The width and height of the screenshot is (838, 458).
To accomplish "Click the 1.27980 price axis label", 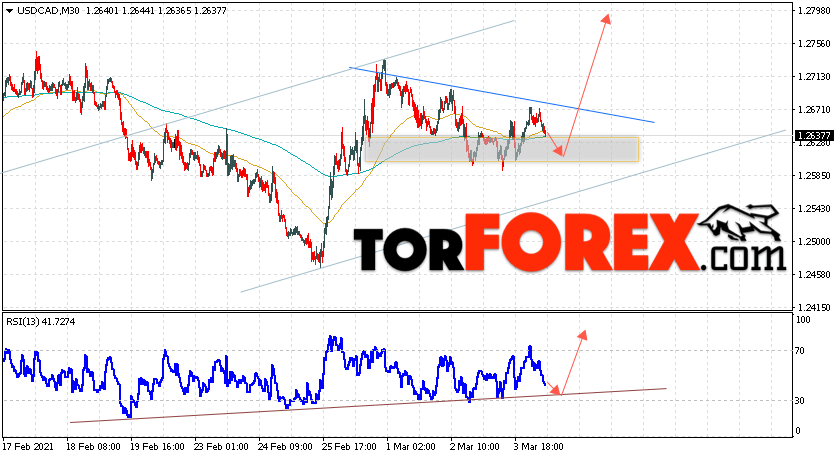I will (814, 10).
